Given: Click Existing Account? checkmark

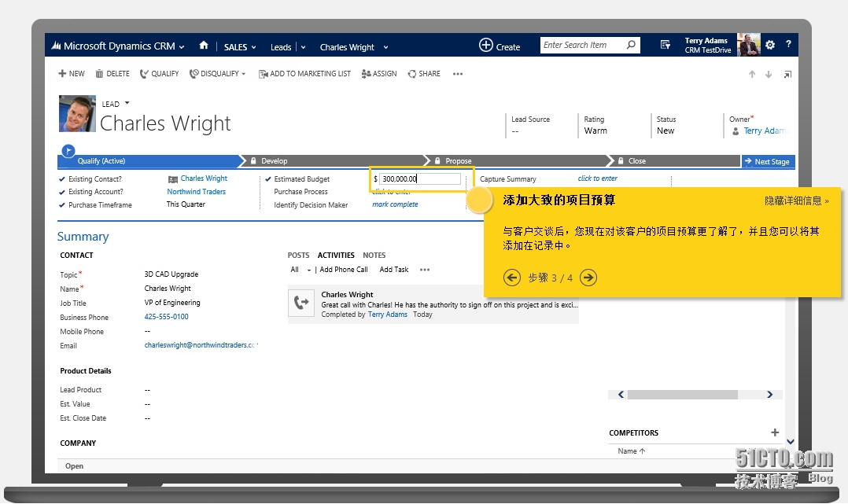Looking at the screenshot, I should tap(61, 191).
